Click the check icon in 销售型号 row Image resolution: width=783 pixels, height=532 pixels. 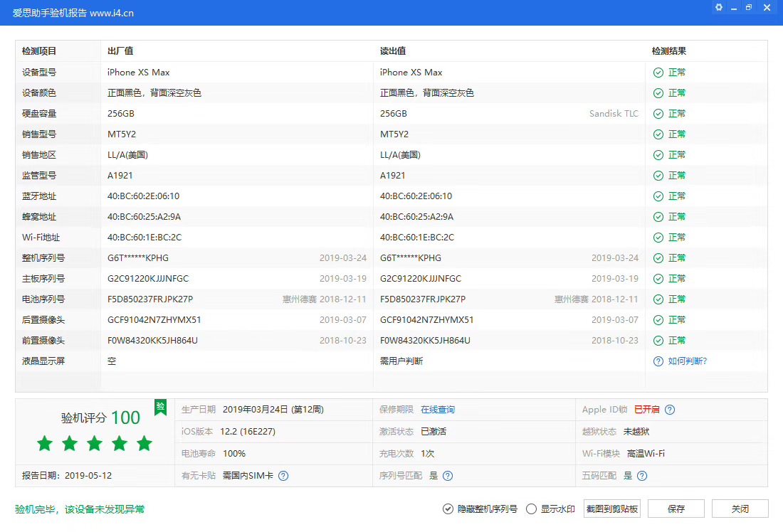tap(658, 134)
